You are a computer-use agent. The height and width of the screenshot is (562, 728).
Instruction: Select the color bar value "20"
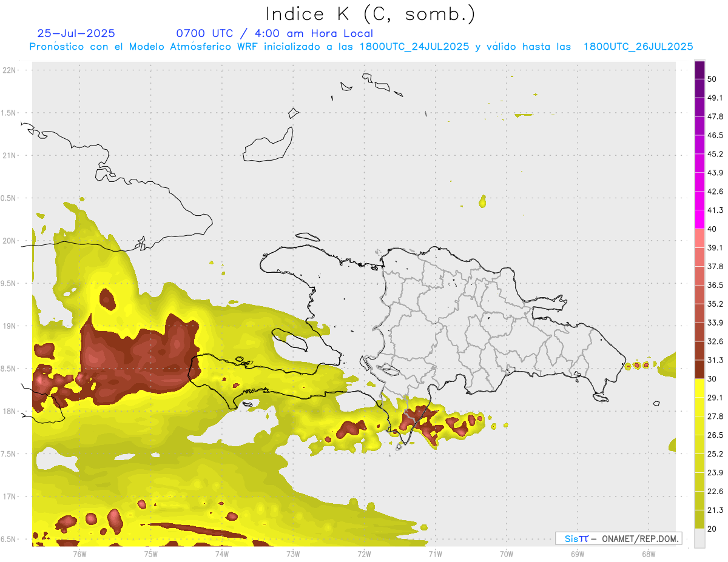713,529
